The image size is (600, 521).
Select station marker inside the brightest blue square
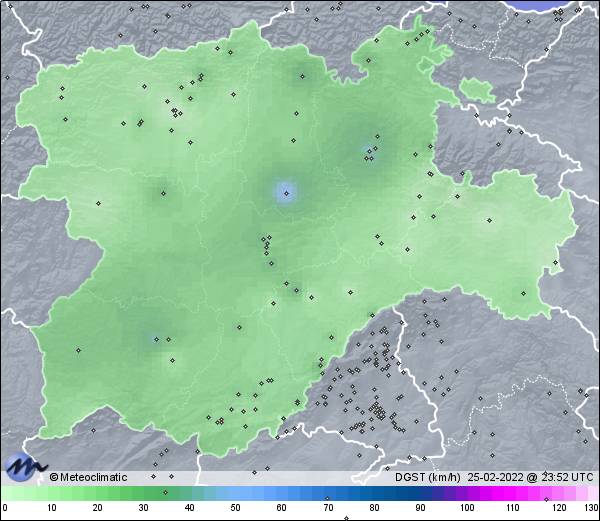287,194
